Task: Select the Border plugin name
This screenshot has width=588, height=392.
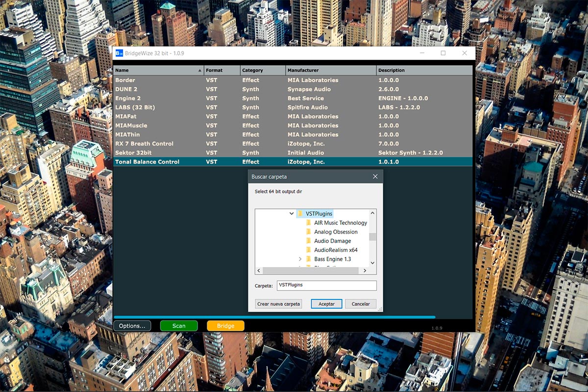Action: click(125, 80)
